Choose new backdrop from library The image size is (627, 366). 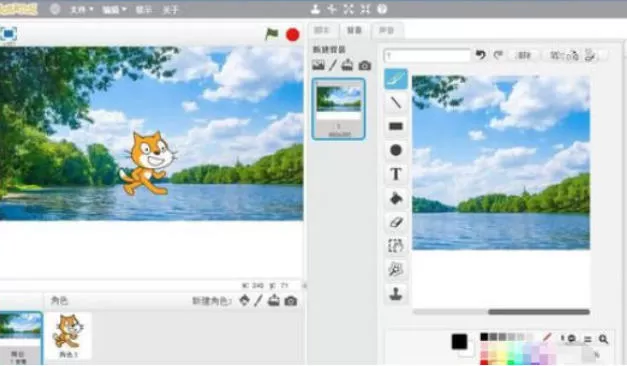318,65
